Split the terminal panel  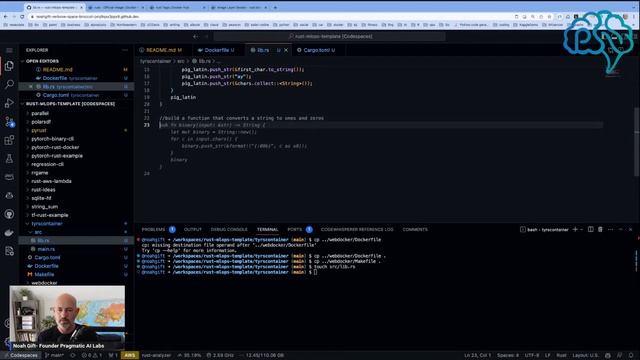tap(591, 229)
